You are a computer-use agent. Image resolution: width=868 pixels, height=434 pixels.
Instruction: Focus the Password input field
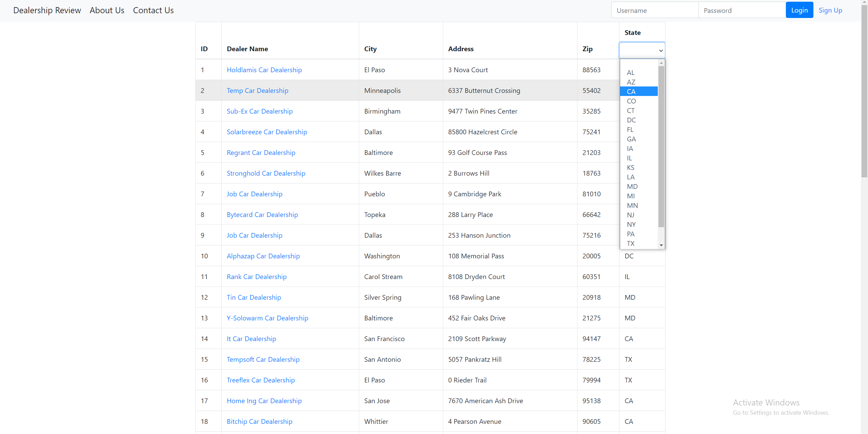pos(742,10)
